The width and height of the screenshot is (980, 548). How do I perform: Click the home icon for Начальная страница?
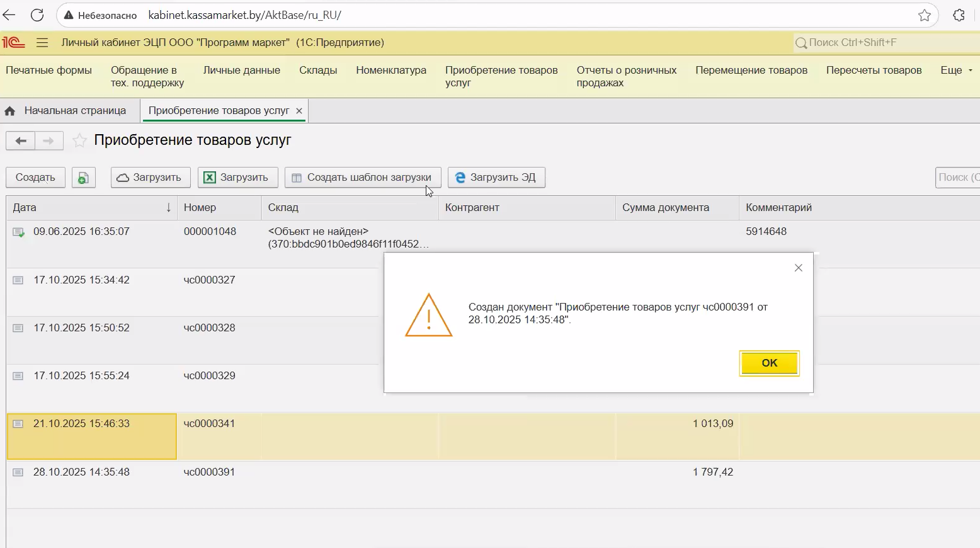pyautogui.click(x=10, y=111)
